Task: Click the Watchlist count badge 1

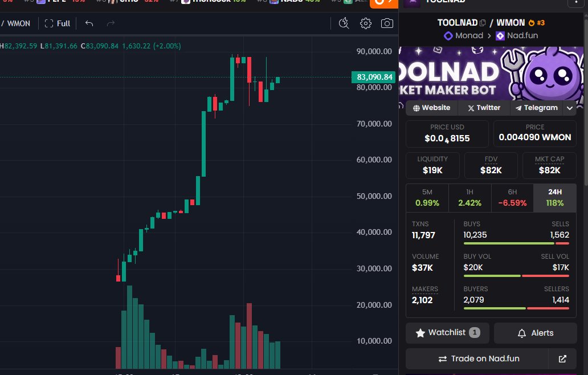Action: [x=475, y=333]
